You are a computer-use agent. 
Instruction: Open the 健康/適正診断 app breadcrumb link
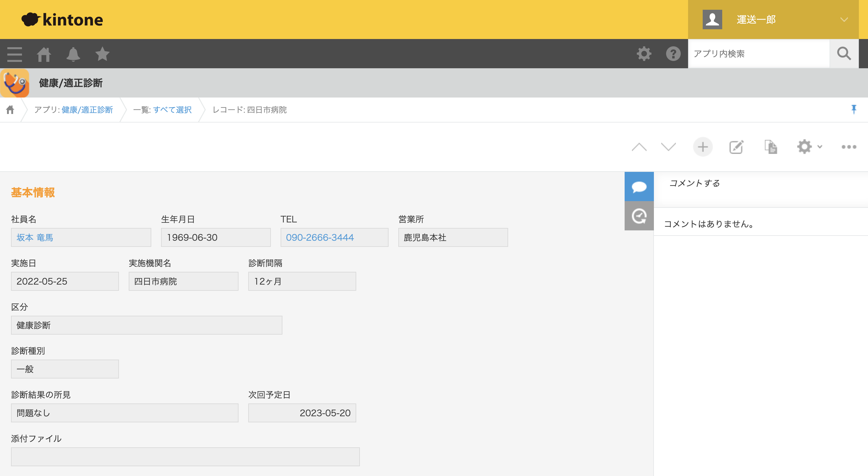(x=87, y=110)
